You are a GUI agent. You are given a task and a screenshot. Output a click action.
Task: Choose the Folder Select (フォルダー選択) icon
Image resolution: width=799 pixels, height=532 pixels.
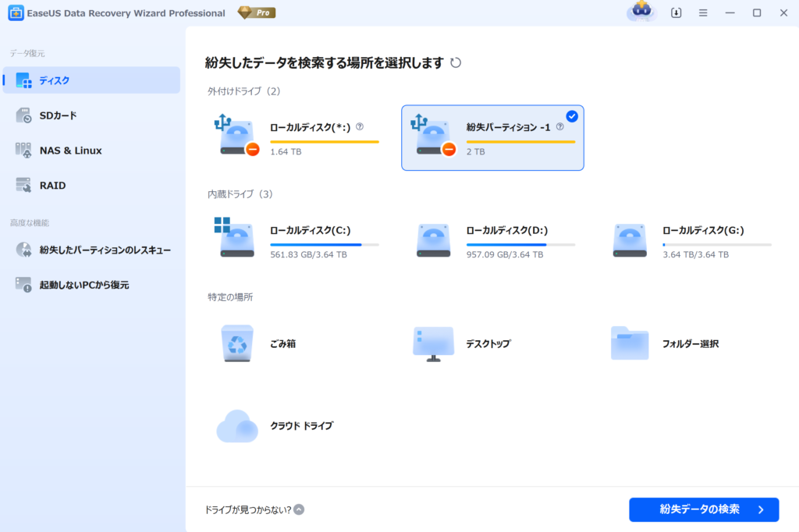pyautogui.click(x=629, y=344)
